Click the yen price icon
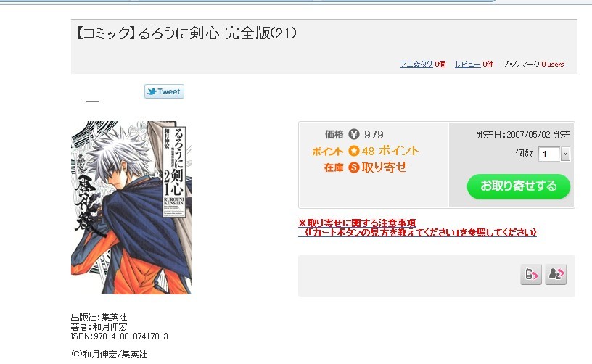The image size is (592, 364). (x=354, y=134)
